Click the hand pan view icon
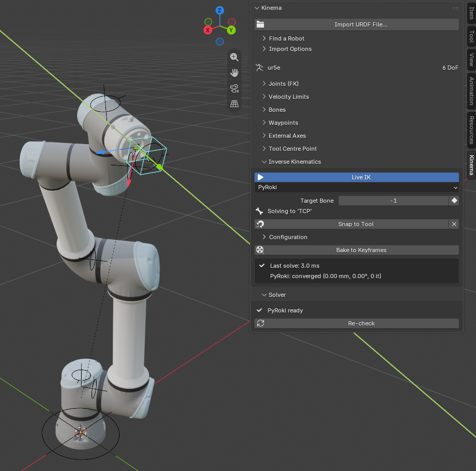Viewport: 476px width, 471px height. coord(234,73)
